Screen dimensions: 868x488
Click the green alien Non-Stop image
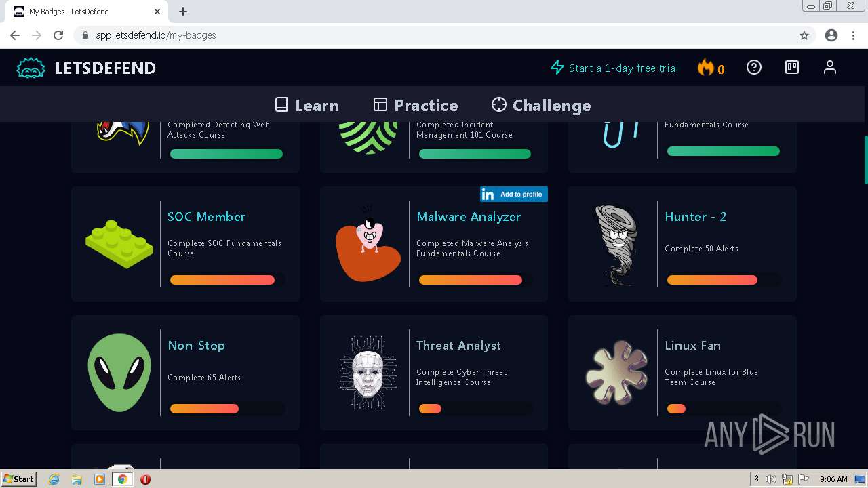tap(119, 372)
